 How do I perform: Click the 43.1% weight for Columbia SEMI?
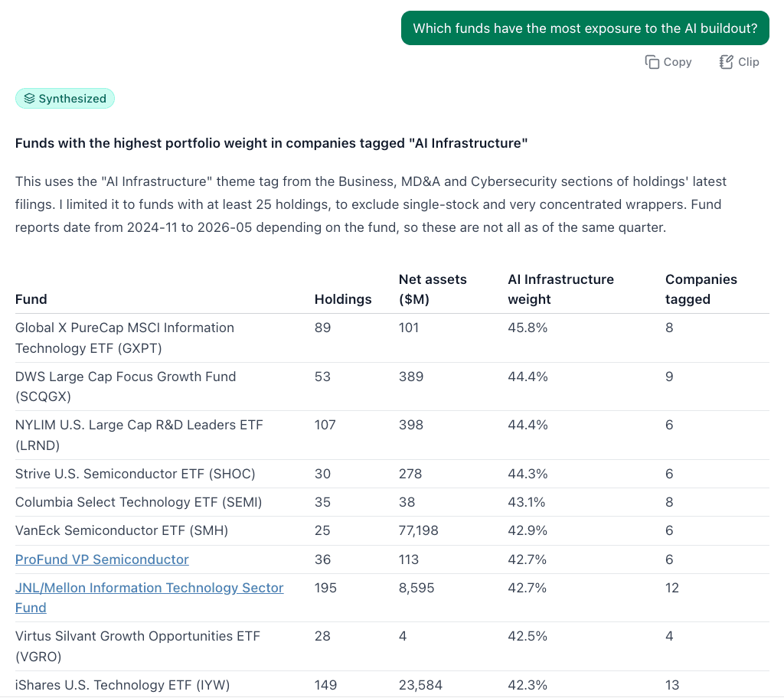click(x=527, y=502)
